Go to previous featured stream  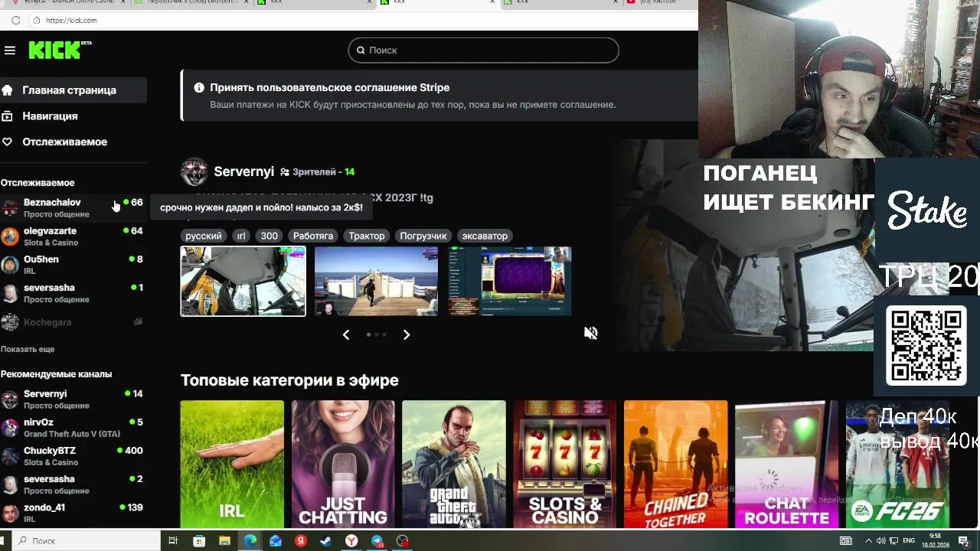pyautogui.click(x=346, y=334)
